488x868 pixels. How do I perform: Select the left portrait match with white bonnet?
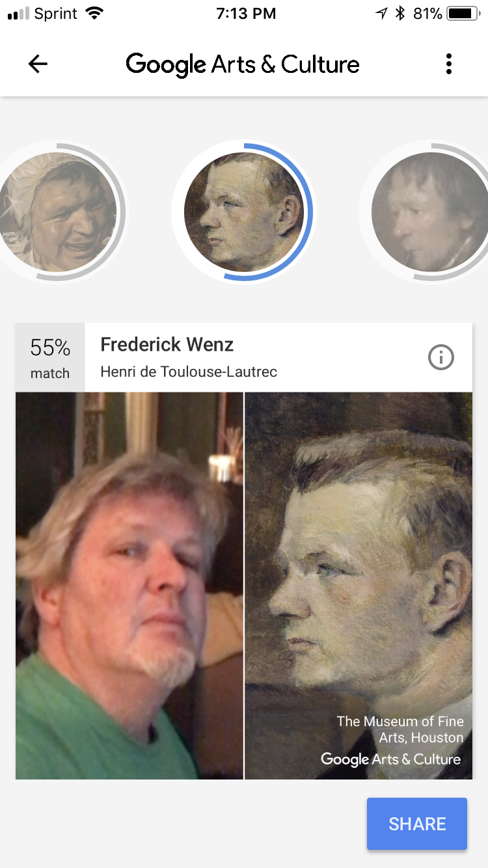59,211
